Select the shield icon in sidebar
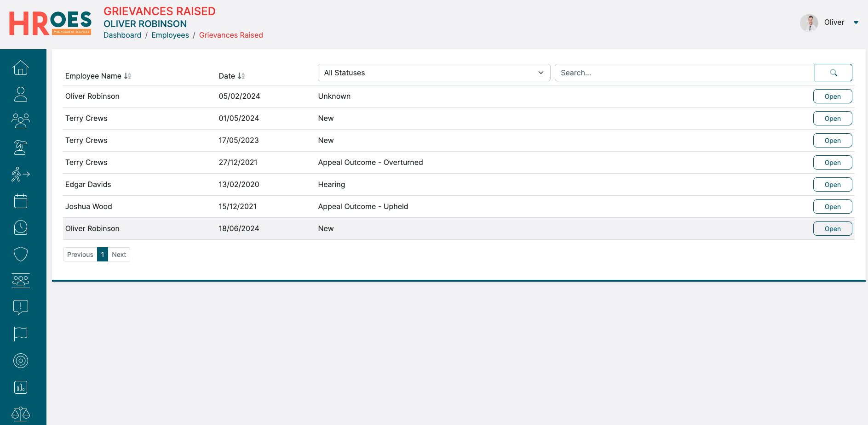Screen dimensions: 868x425 pos(21,254)
